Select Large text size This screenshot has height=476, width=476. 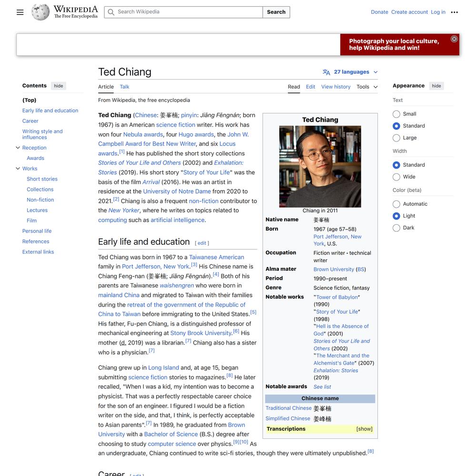coord(396,138)
